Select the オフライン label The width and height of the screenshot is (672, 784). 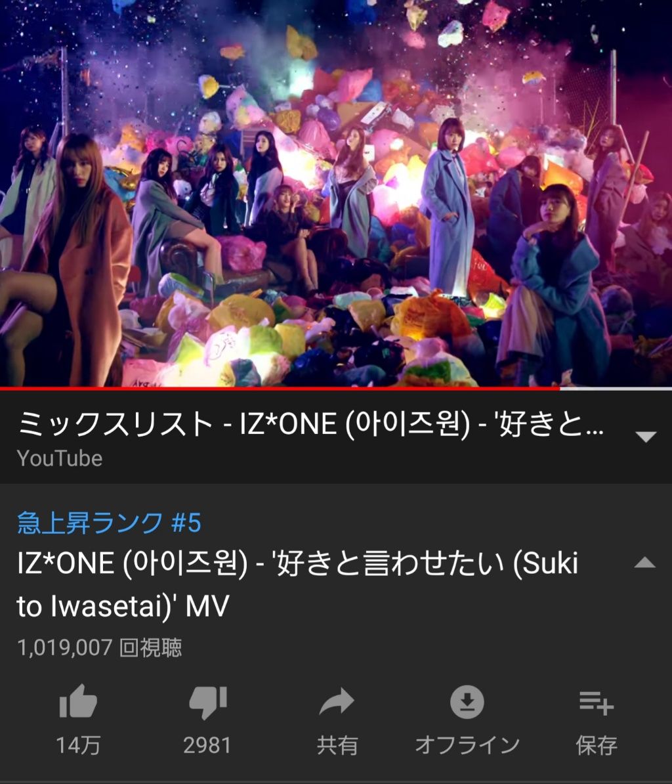pyautogui.click(x=467, y=745)
